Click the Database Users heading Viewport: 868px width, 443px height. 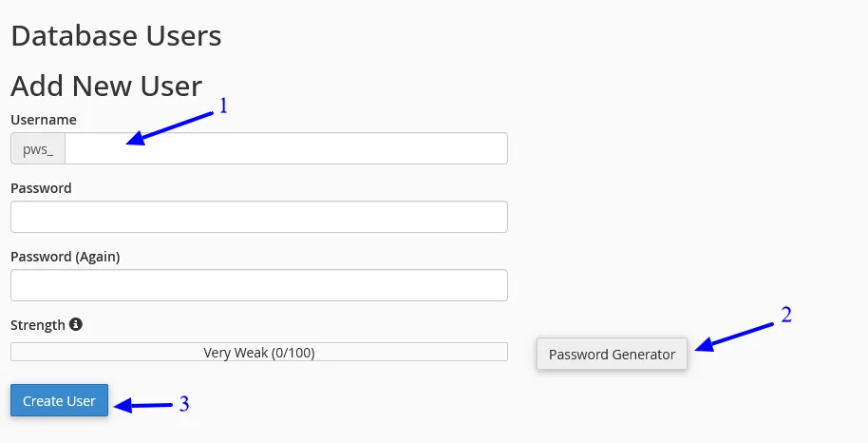(x=116, y=36)
